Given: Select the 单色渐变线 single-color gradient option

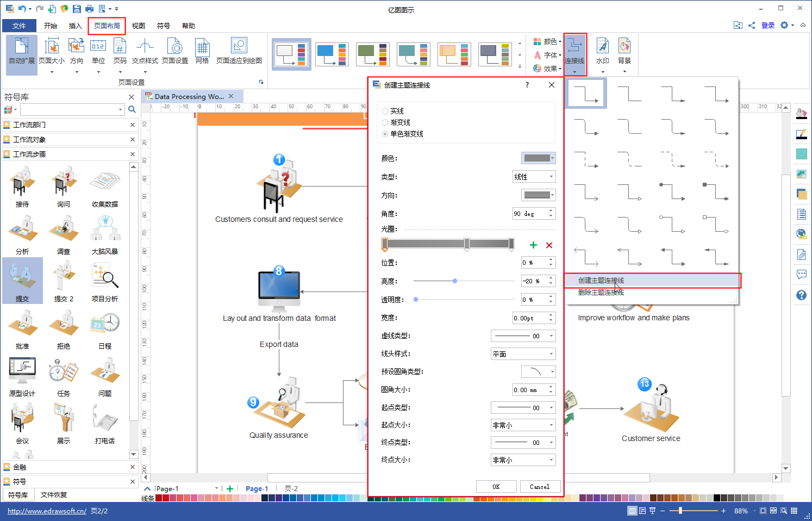Looking at the screenshot, I should pos(385,134).
